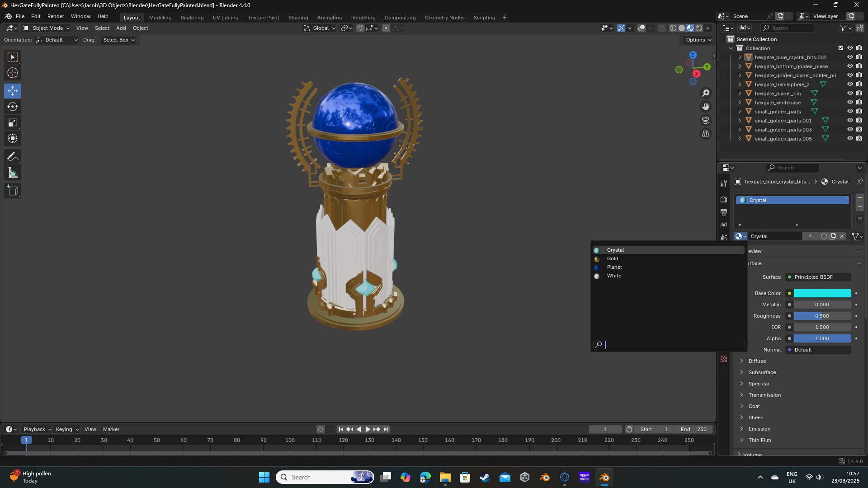The image size is (868, 488).
Task: Choose the Add Cube tool
Action: (x=13, y=191)
